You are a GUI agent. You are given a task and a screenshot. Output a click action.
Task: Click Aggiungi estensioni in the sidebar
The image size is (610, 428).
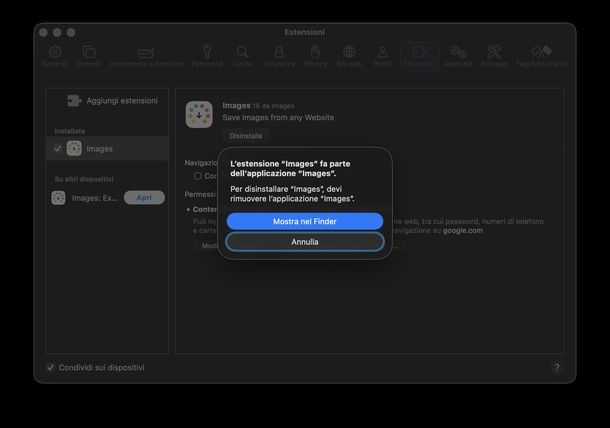[112, 101]
